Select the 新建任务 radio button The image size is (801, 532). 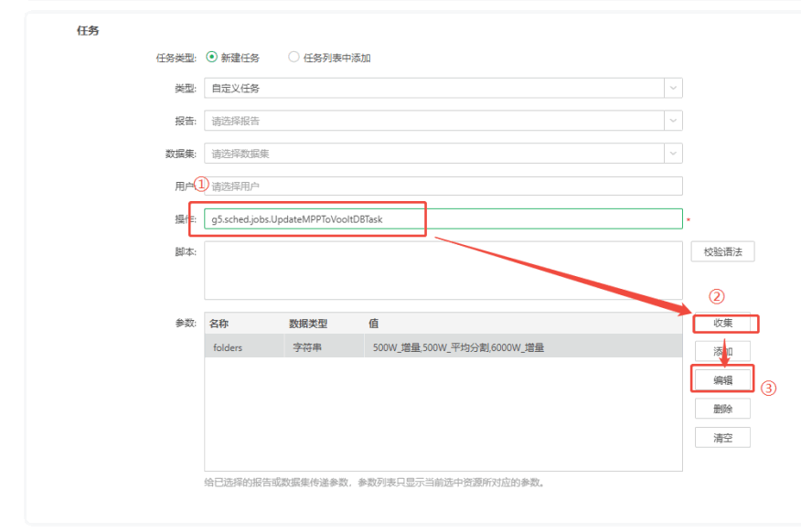coord(212,58)
